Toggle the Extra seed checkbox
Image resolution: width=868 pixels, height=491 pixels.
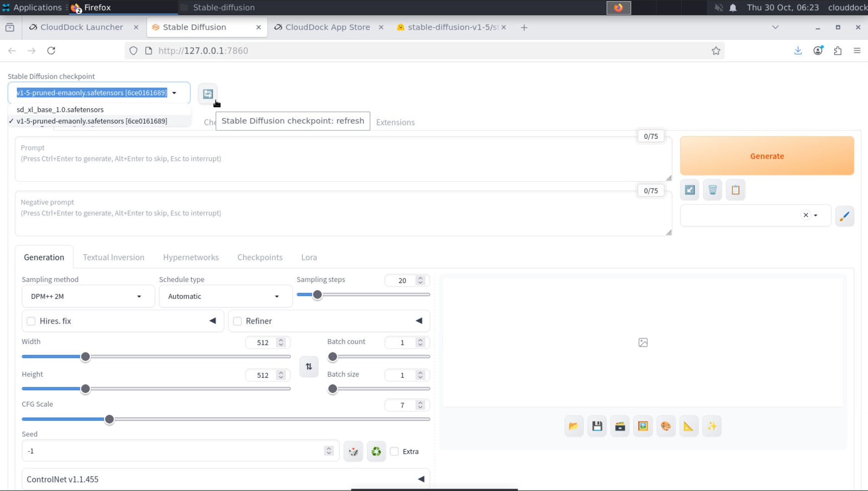[x=394, y=451]
